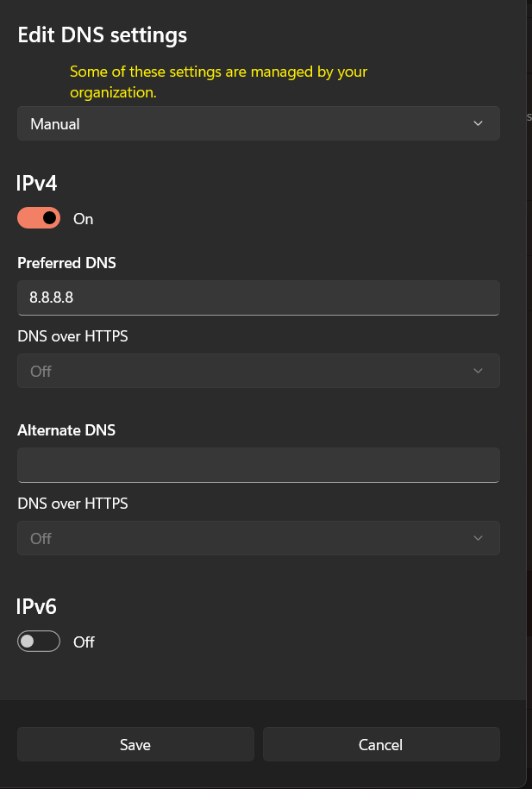Expand DNS over HTTPS dropdown under Preferred DNS
Screen dimensions: 532x789
(x=258, y=371)
